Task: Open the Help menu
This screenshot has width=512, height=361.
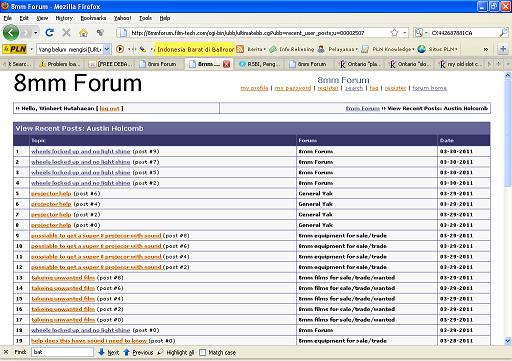Action: coord(165,18)
